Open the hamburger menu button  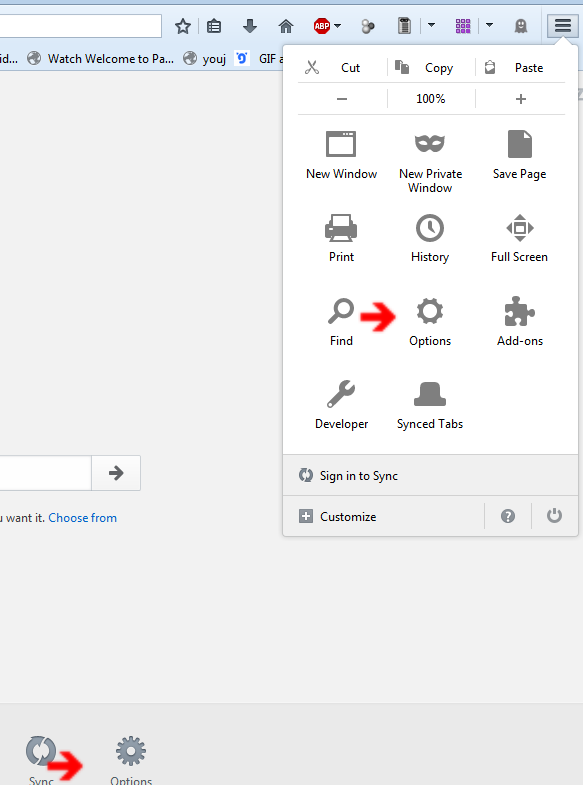562,26
